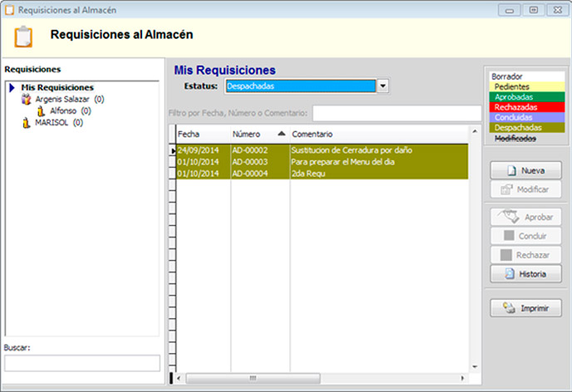
Task: Select the Rechazadas red color legend
Action: point(525,107)
